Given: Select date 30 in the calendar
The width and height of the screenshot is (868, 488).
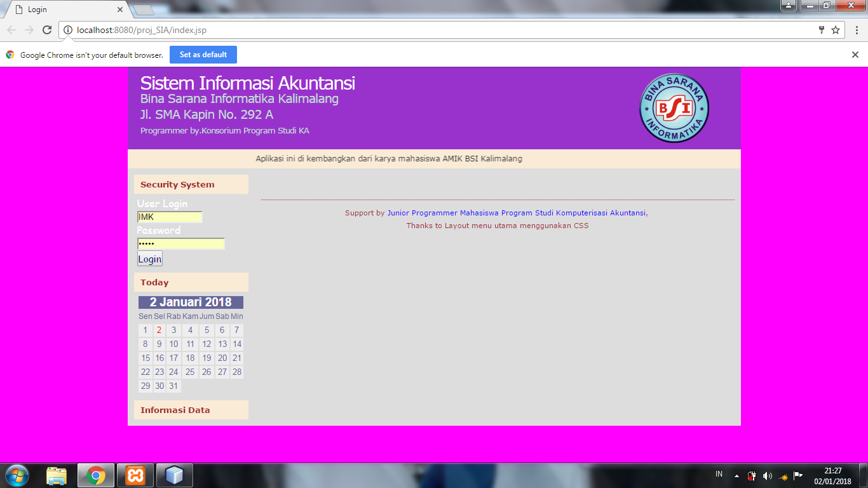Looking at the screenshot, I should pos(159,386).
